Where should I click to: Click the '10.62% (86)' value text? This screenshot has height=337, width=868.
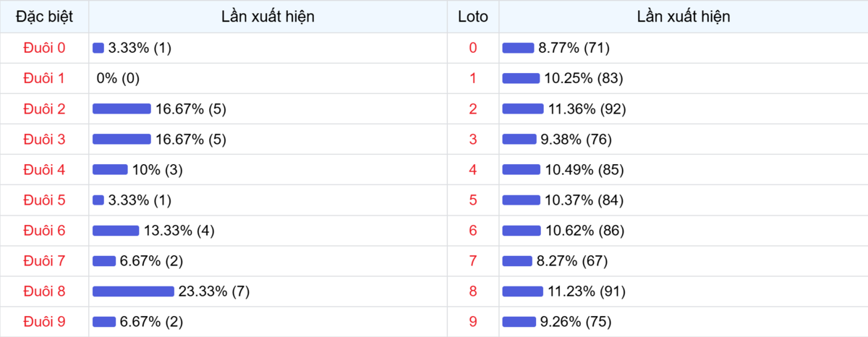point(586,231)
